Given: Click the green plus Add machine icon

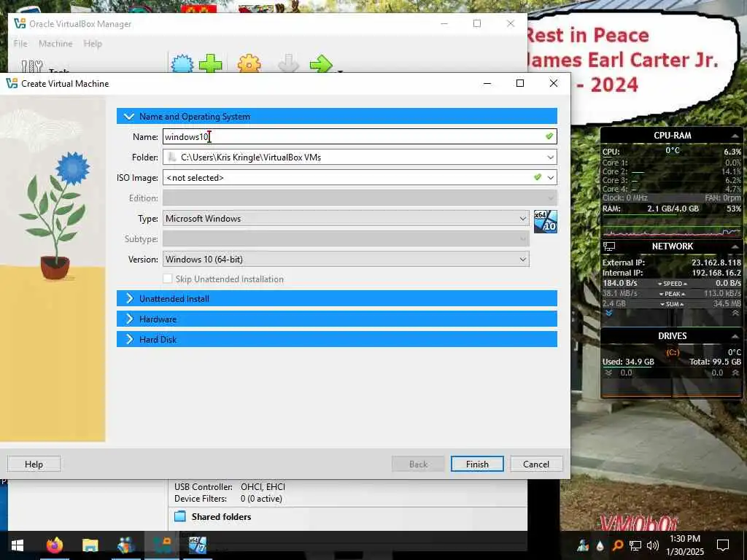Looking at the screenshot, I should (210, 63).
